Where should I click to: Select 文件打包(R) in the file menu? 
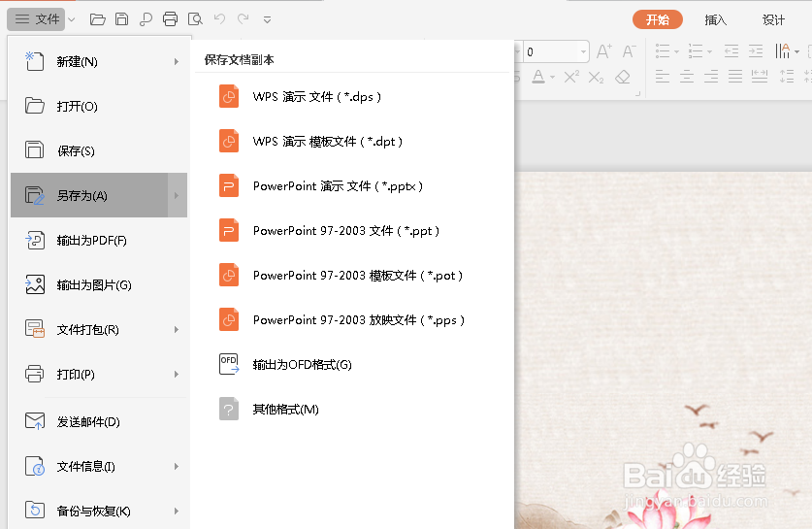click(99, 329)
